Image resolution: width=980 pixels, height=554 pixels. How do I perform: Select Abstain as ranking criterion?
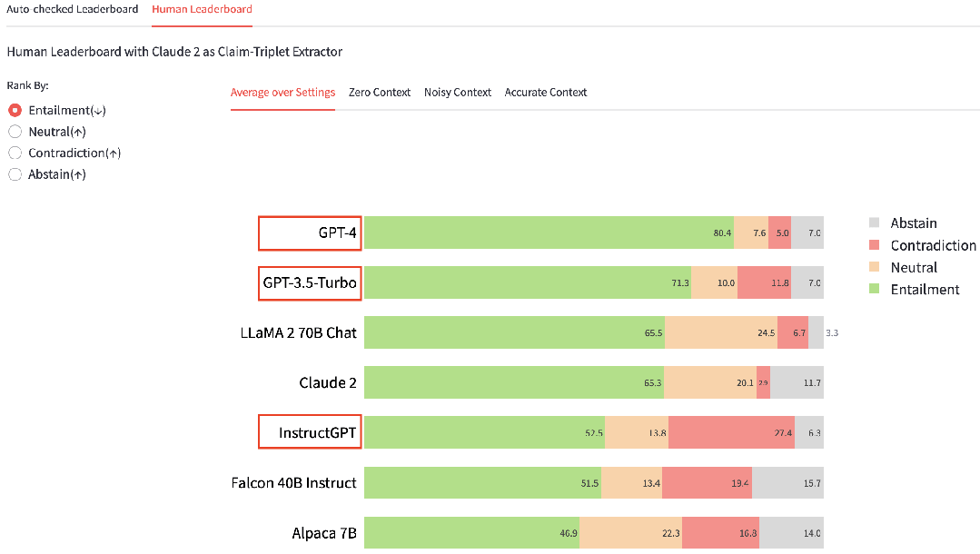click(15, 174)
